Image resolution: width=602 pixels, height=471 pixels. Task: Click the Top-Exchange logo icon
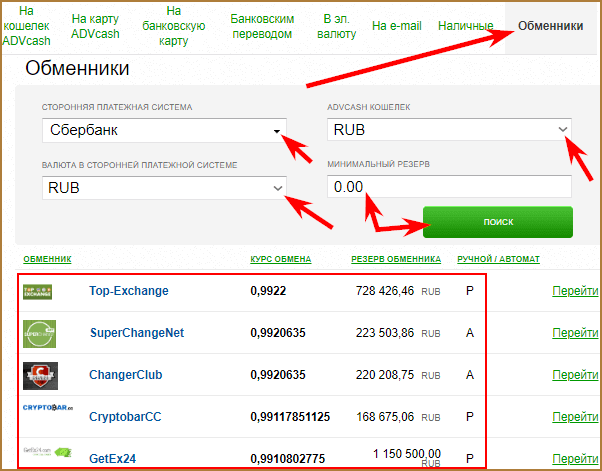coord(37,292)
